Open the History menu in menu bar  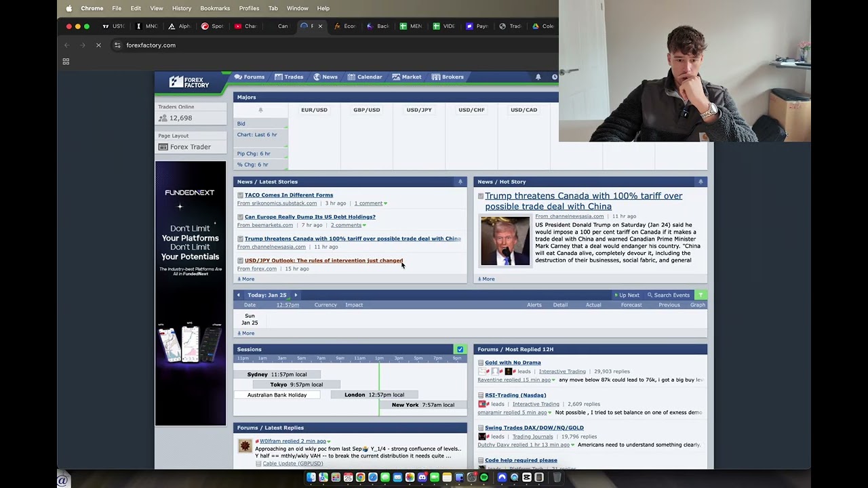tap(182, 8)
